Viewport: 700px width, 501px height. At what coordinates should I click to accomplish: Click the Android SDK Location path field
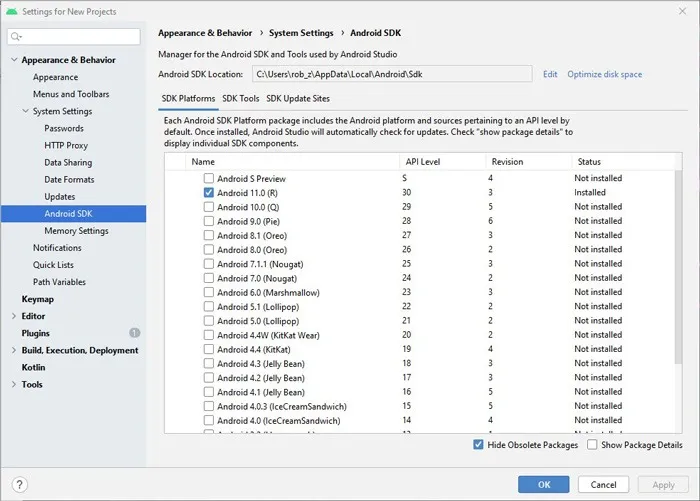392,74
